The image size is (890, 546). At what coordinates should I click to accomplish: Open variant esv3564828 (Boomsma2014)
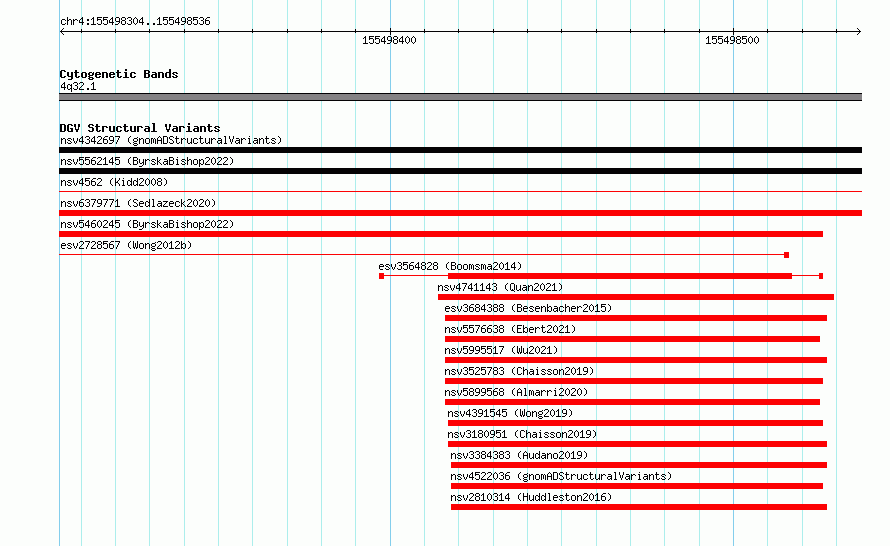(450, 266)
